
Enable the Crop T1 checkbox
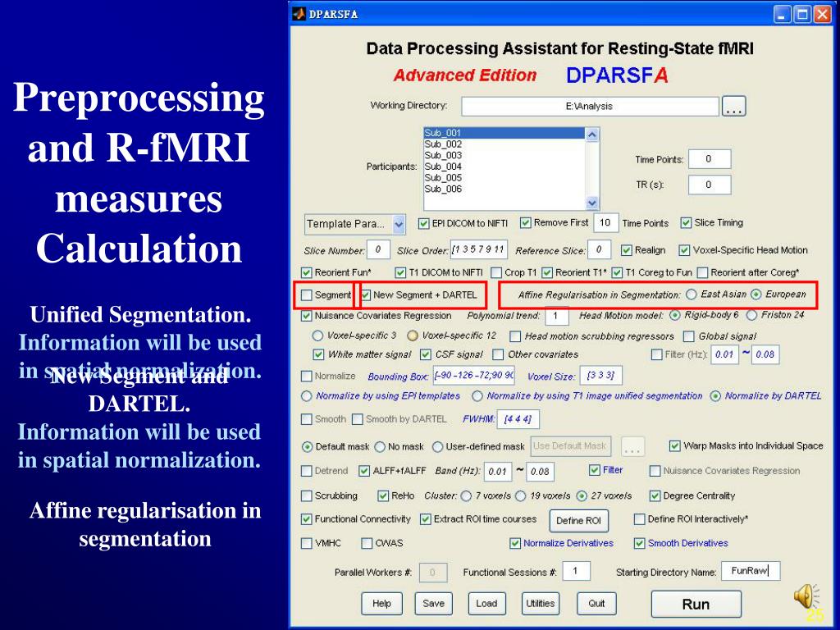[496, 272]
